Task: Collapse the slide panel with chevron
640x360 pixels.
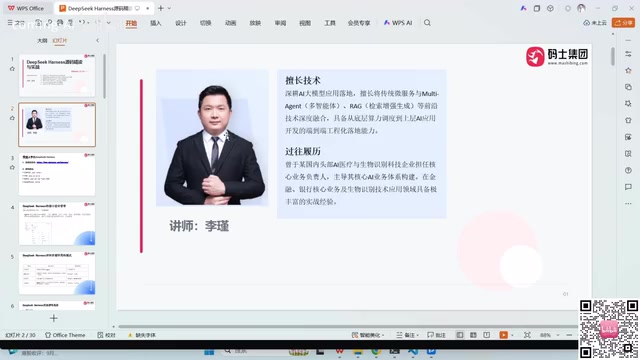Action: [98, 40]
